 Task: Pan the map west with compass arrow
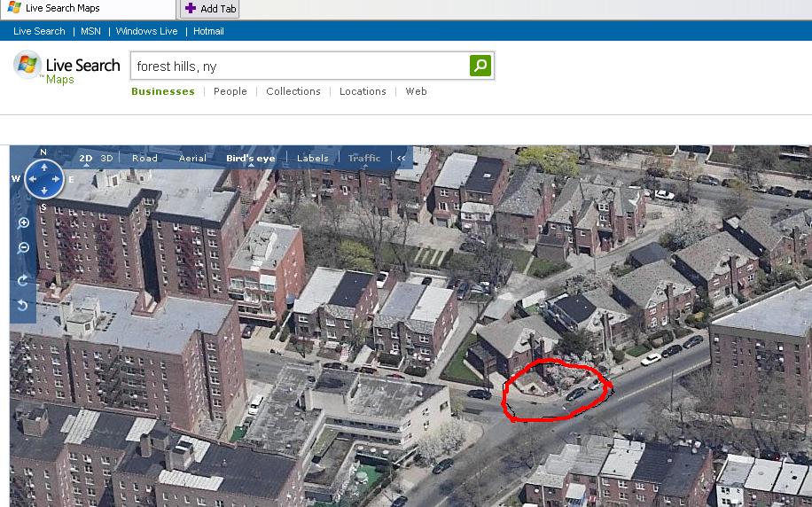tap(31, 180)
